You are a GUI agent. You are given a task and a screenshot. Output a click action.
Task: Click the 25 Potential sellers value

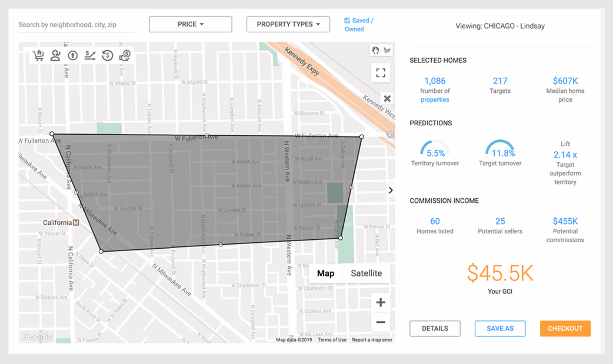[500, 221]
